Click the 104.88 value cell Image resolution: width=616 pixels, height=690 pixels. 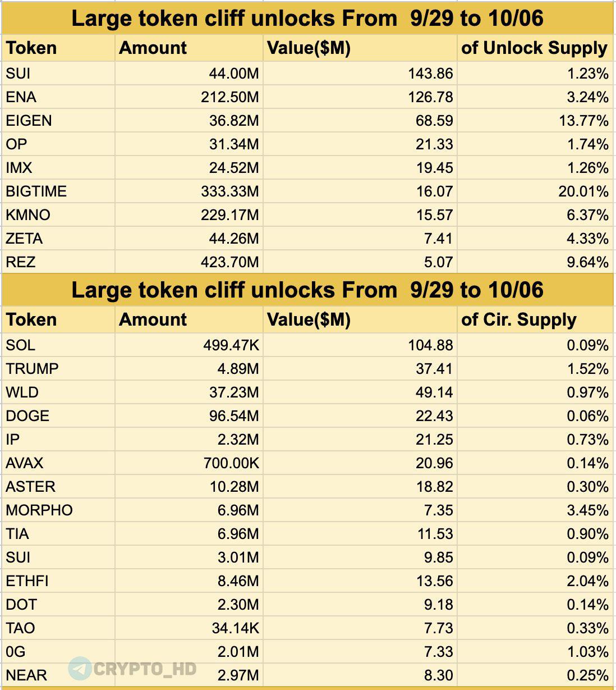tap(430, 345)
